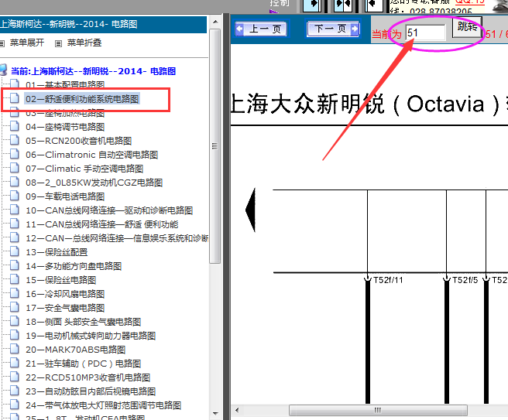Click the T52f/11 connector label in diagram
Image resolution: width=508 pixels, height=420 pixels.
(x=388, y=280)
